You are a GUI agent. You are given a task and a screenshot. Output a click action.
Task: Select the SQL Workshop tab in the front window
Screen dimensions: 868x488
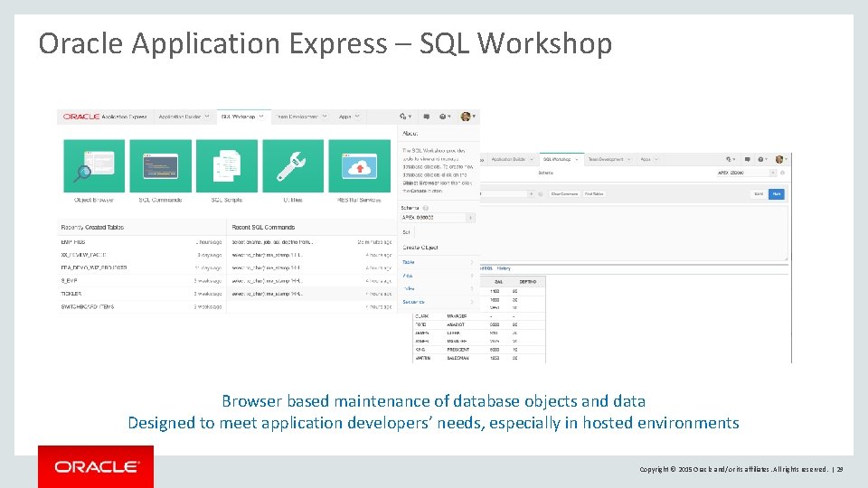[x=243, y=117]
